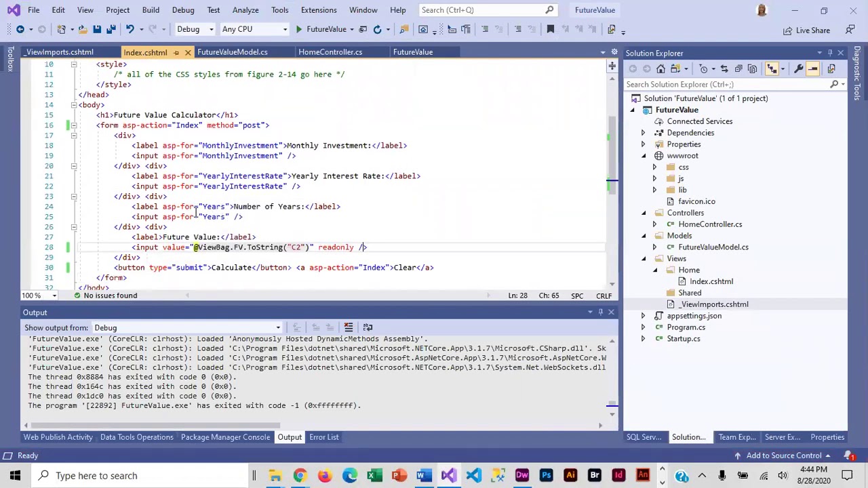Navigate backward with the back arrow icon
868x488 pixels.
click(20, 29)
